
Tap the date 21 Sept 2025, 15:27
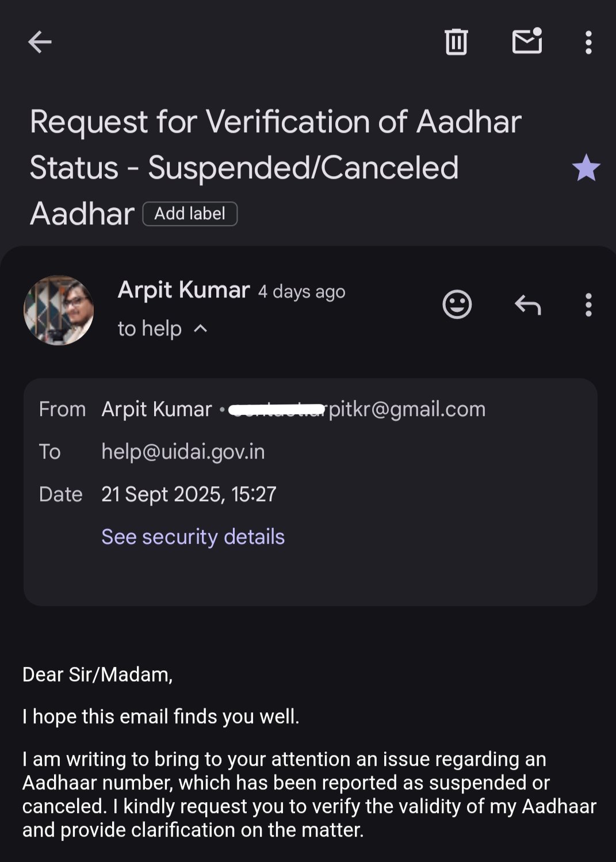pos(189,494)
